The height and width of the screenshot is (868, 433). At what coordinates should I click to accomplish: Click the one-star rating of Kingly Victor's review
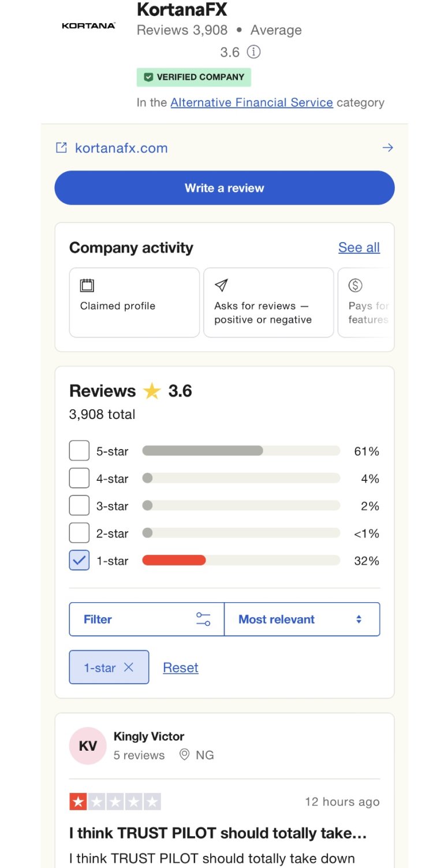click(x=115, y=802)
